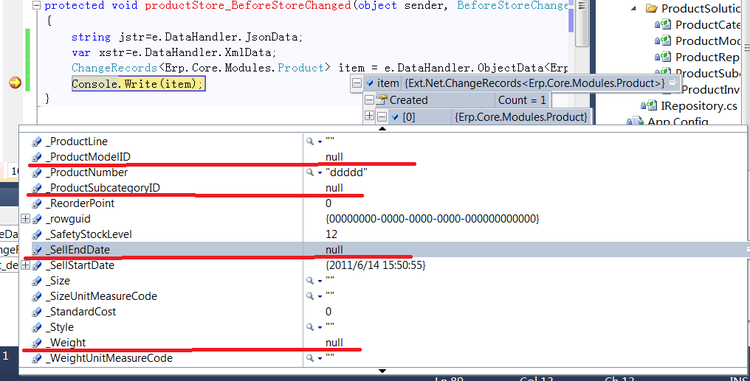Open visualizer dropdown arrow for _Style

[320, 327]
